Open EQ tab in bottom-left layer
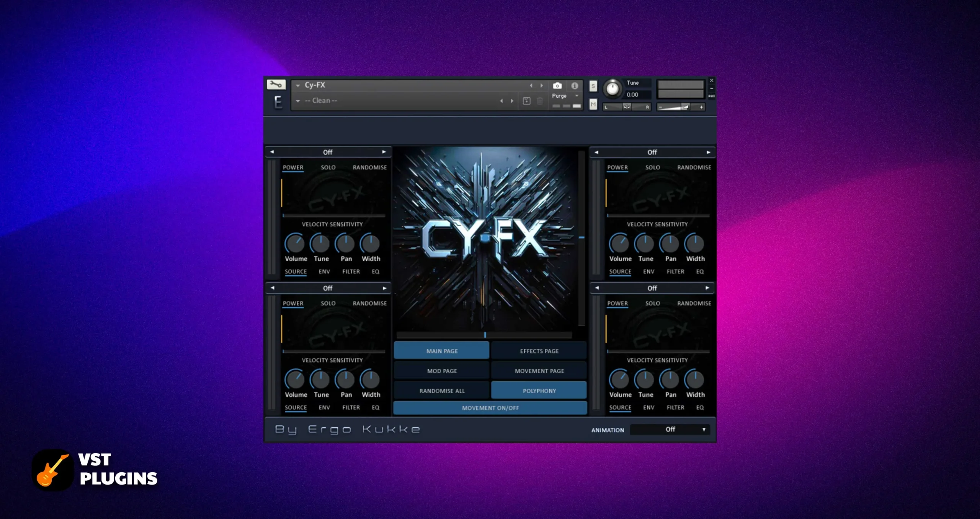980x519 pixels. click(376, 408)
